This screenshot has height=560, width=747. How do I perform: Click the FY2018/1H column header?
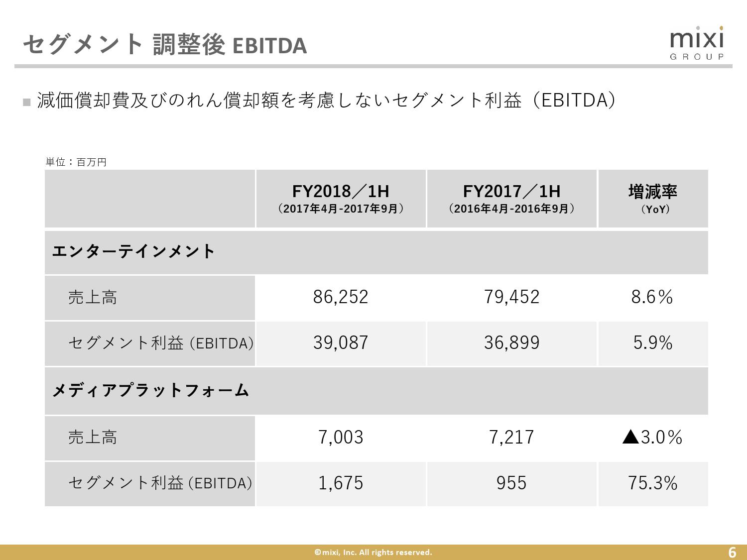click(341, 199)
